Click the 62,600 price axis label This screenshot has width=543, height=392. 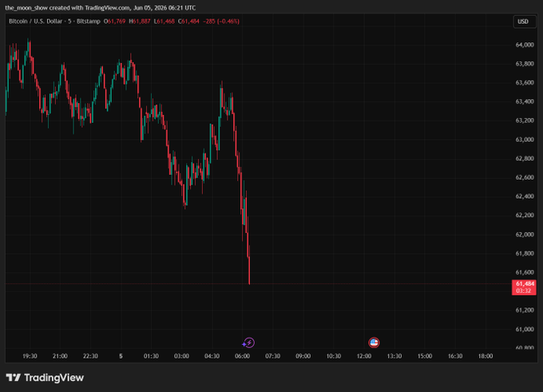coord(525,177)
